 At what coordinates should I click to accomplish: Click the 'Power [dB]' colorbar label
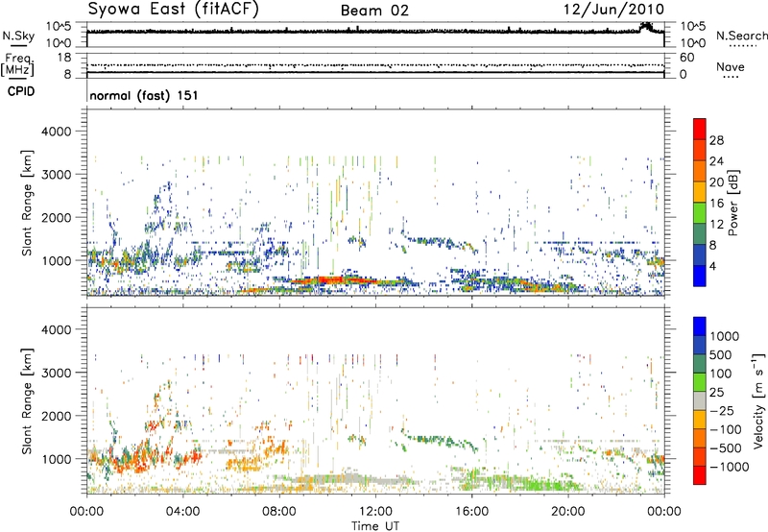[x=732, y=203]
